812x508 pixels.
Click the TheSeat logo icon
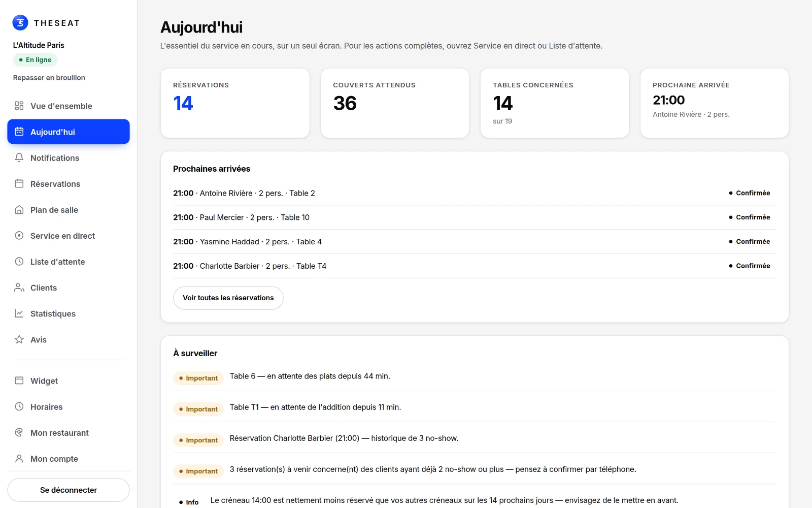pos(20,22)
